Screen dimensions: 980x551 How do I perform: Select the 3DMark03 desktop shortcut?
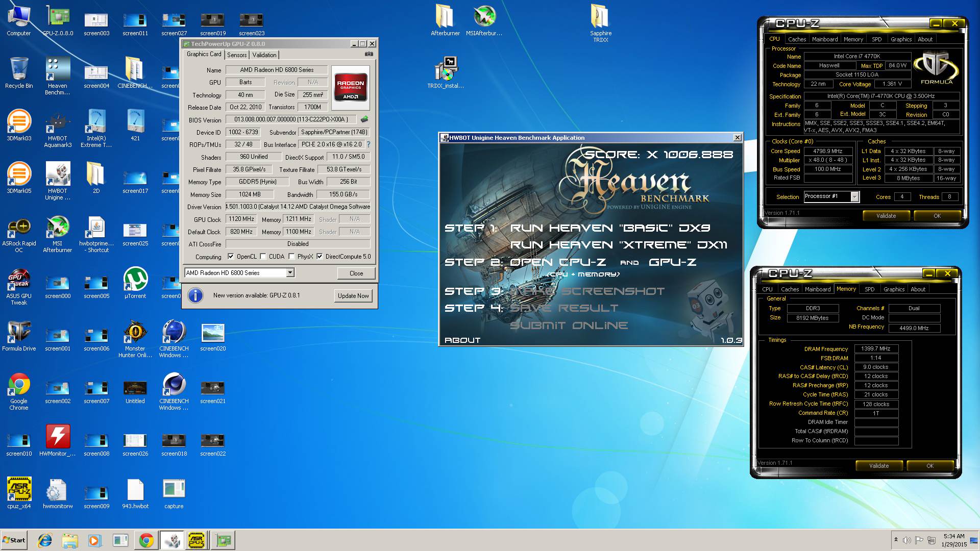(x=19, y=126)
